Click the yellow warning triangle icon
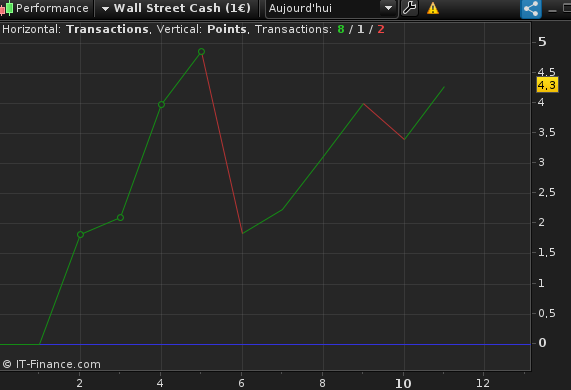This screenshot has width=571, height=390. pos(433,8)
